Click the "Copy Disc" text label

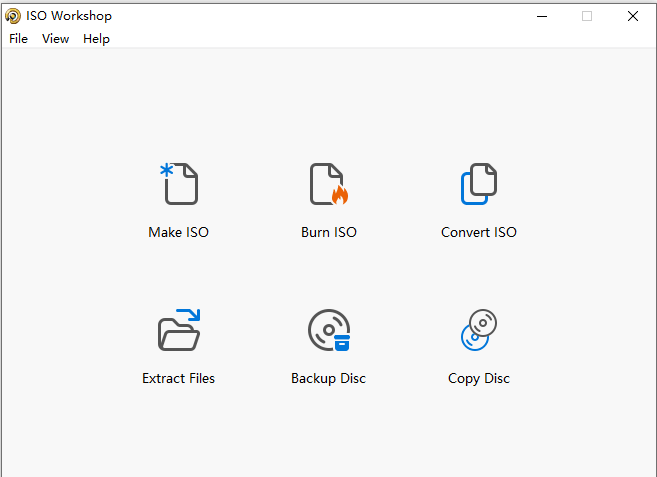479,378
